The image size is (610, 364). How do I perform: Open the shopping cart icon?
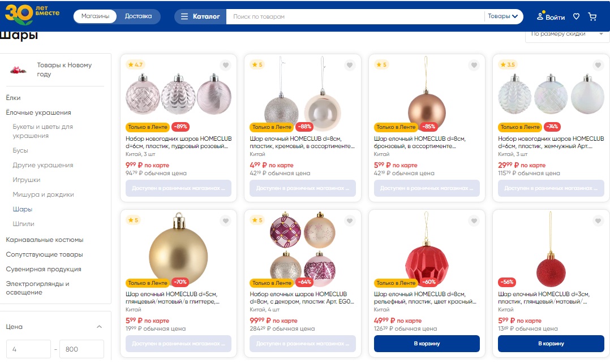click(592, 17)
